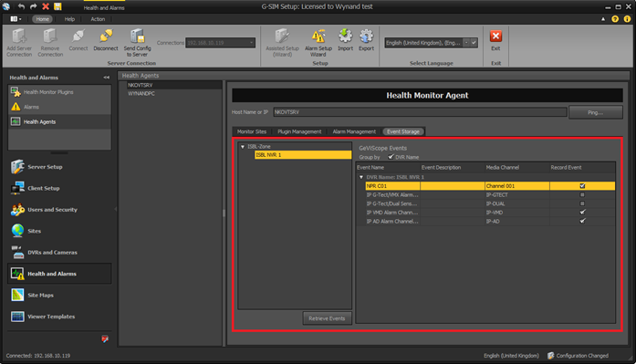Click the undo arrow in title bar
The image size is (636, 364).
coord(21,6)
